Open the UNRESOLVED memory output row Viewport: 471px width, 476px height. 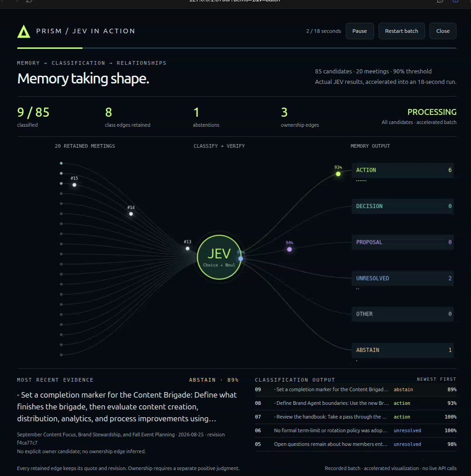pyautogui.click(x=403, y=279)
